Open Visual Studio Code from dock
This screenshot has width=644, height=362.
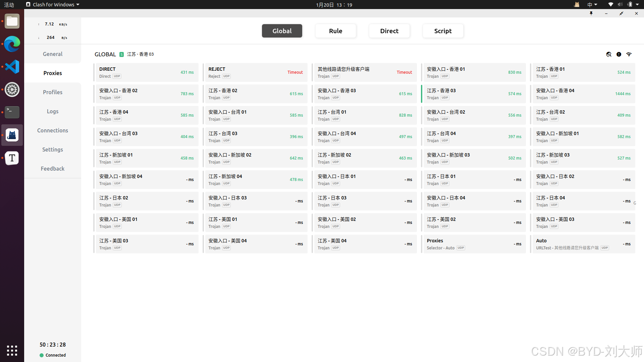pos(12,67)
